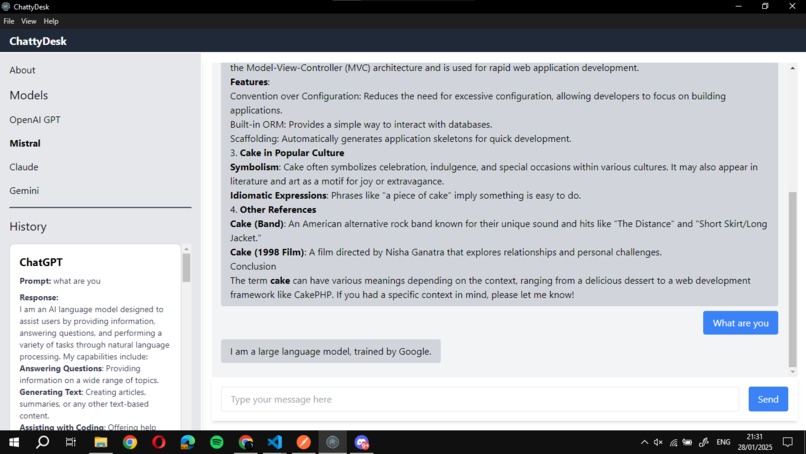Click the 'Cake in Popular Culture' heading
The width and height of the screenshot is (806, 454).
[292, 153]
